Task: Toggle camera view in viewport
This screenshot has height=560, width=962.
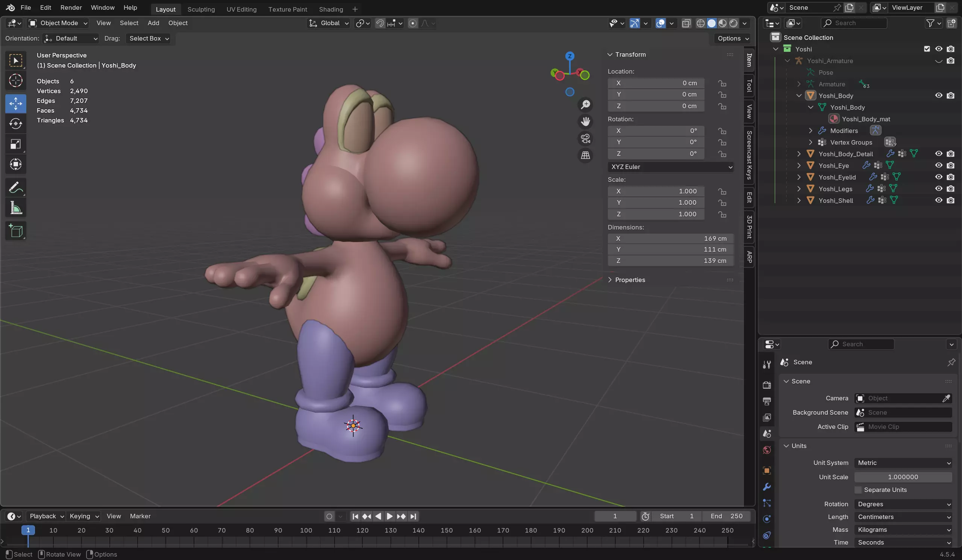Action: 585,139
